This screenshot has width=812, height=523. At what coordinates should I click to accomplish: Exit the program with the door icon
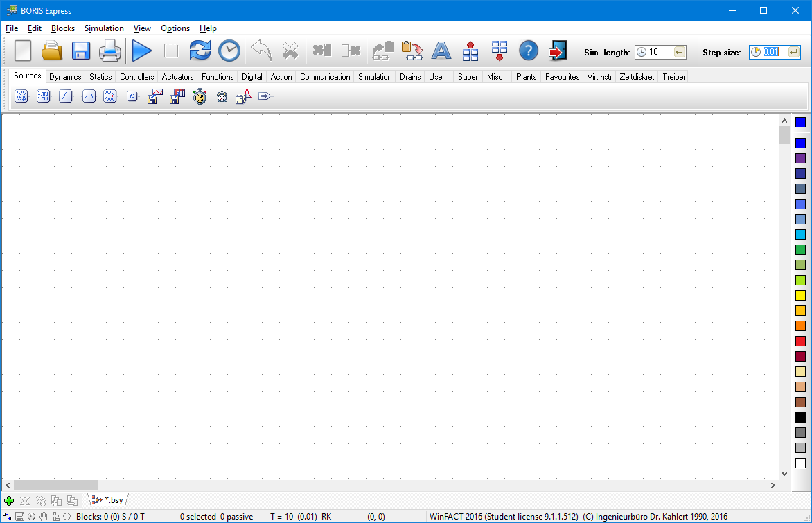pyautogui.click(x=558, y=51)
